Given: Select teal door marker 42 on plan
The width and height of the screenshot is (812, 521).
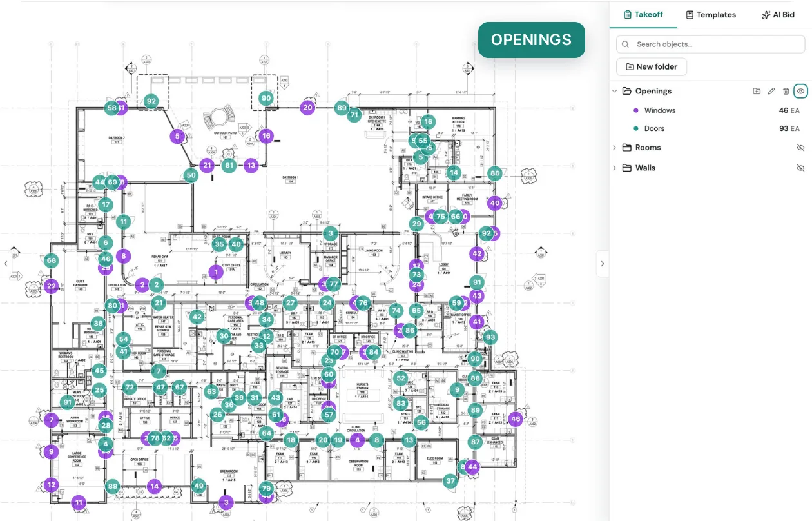Looking at the screenshot, I should tap(197, 317).
